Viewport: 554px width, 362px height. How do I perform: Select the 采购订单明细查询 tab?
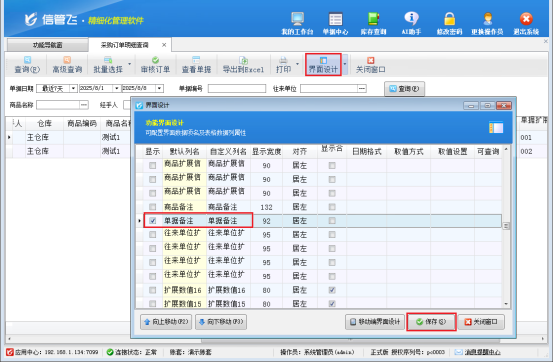[x=125, y=45]
